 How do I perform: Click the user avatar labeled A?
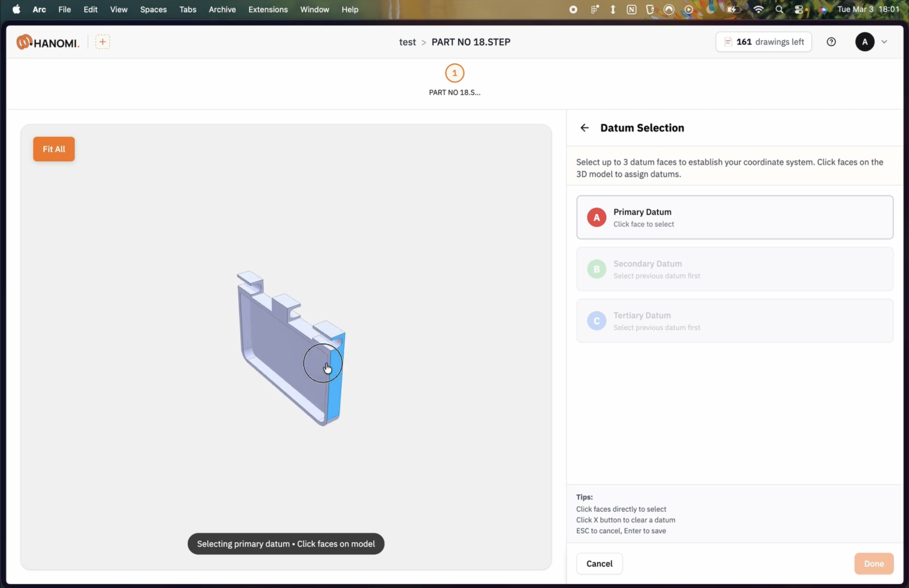click(865, 42)
